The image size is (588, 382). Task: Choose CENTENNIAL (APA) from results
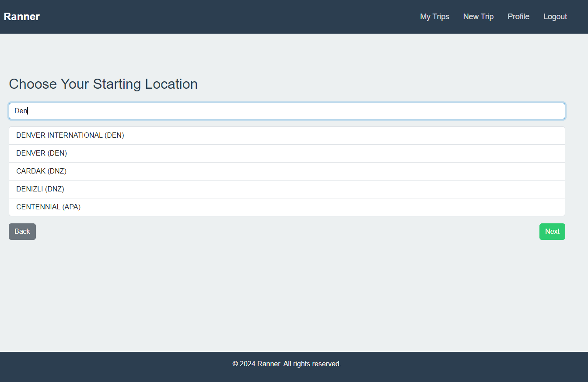click(x=287, y=207)
